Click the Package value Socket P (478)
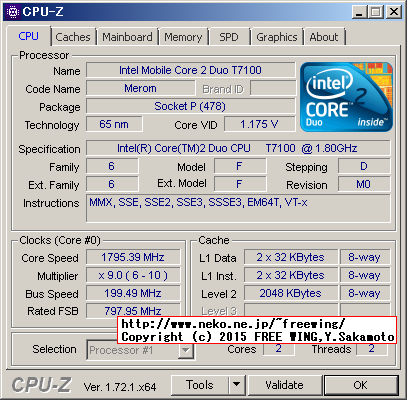The height and width of the screenshot is (400, 407). (191, 106)
